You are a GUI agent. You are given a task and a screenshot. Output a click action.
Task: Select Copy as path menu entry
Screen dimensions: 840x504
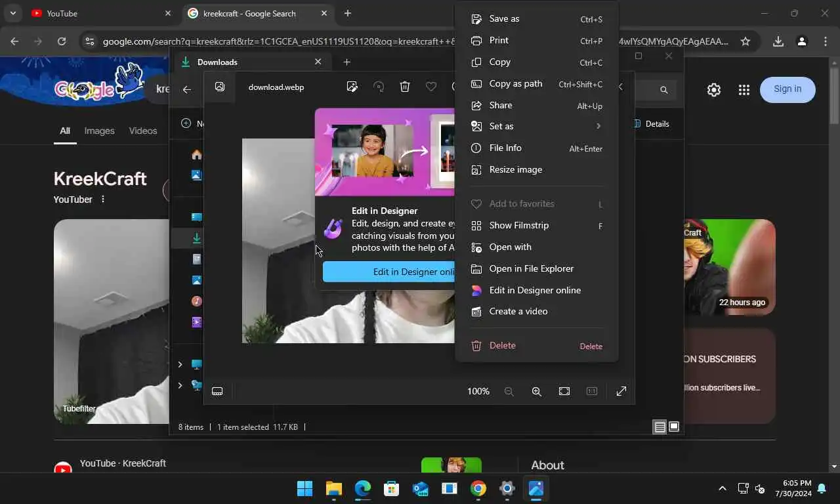pos(536,84)
